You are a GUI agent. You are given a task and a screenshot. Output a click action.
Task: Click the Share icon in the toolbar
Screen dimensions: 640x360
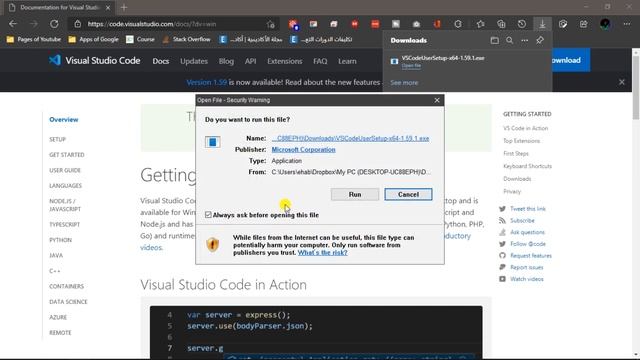tap(583, 24)
